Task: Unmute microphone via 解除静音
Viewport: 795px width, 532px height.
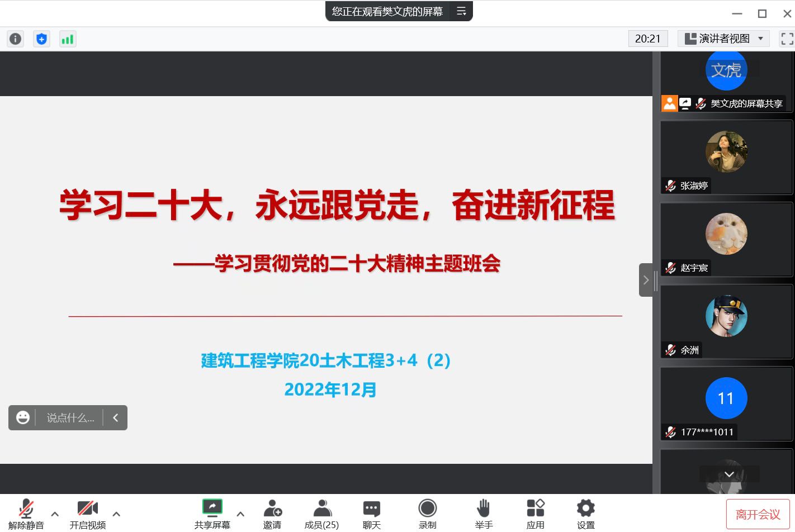Action: point(26,514)
